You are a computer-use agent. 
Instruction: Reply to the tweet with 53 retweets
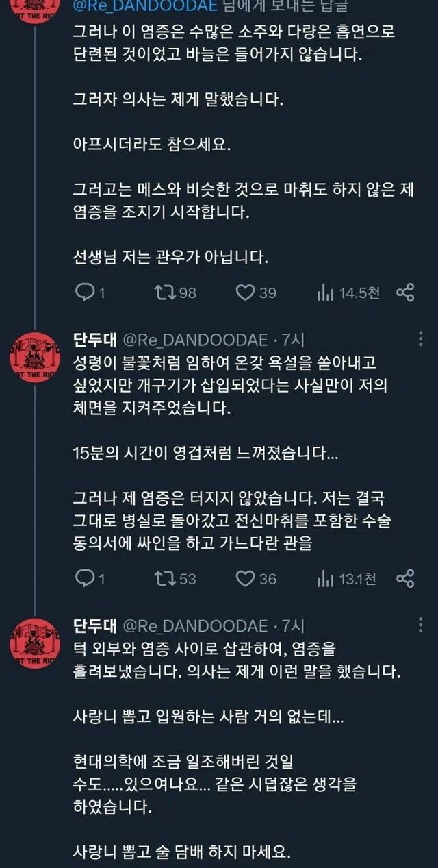(x=84, y=578)
